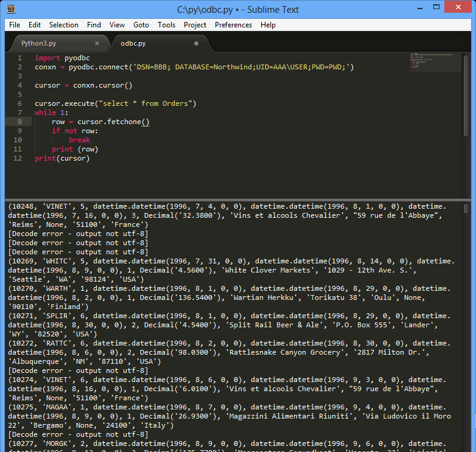Click 'Split Rail Beer & Ale' in output
The image size is (476, 452).
point(275,325)
